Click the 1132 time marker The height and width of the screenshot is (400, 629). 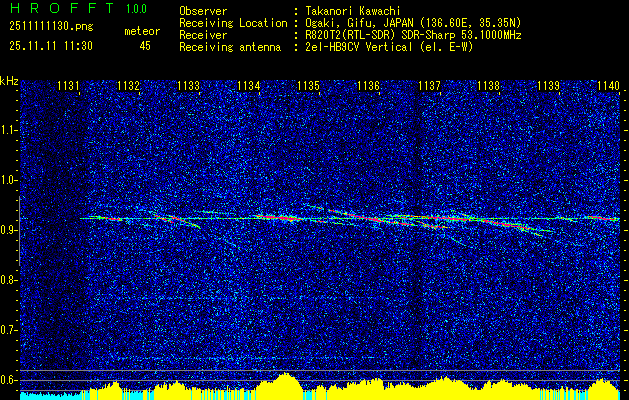pyautogui.click(x=128, y=86)
